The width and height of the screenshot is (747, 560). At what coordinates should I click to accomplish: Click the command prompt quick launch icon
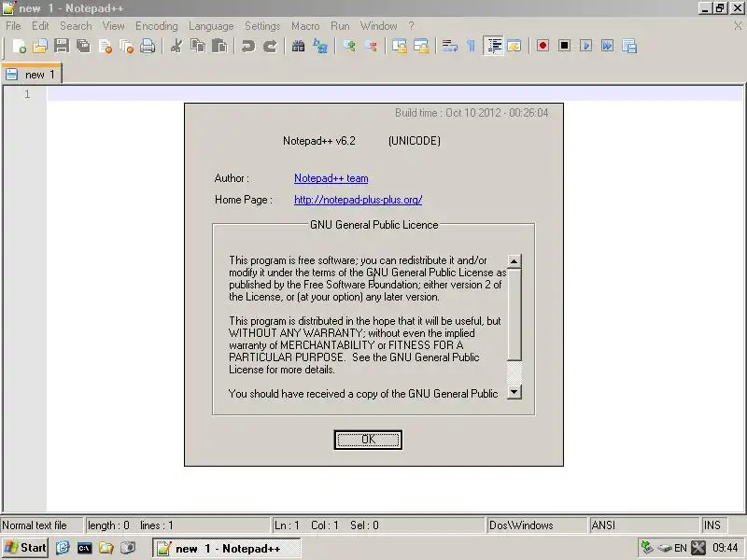pyautogui.click(x=84, y=548)
